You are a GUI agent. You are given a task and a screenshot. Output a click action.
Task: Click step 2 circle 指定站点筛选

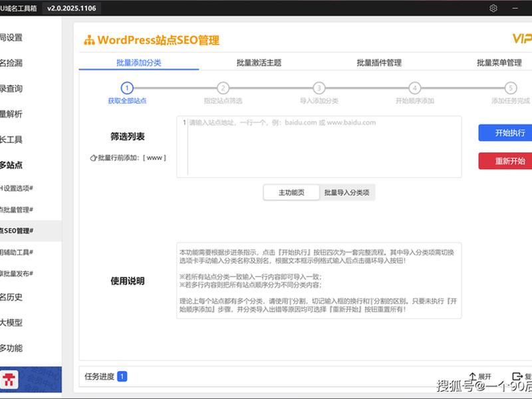223,88
